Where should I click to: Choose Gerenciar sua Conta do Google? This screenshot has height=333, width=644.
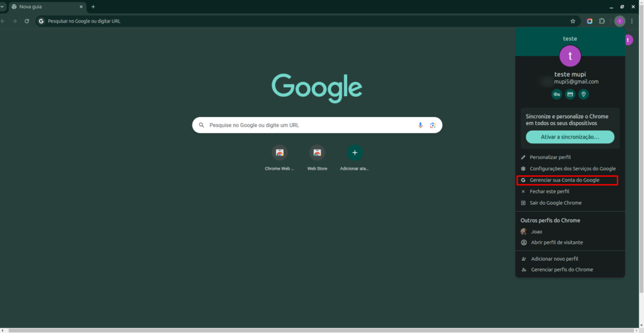(x=567, y=180)
